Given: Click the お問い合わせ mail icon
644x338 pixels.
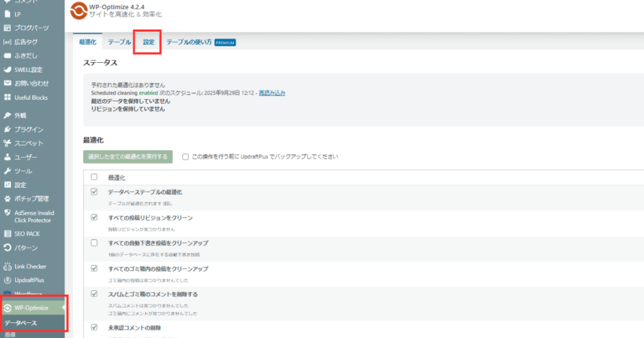Looking at the screenshot, I should [x=8, y=84].
